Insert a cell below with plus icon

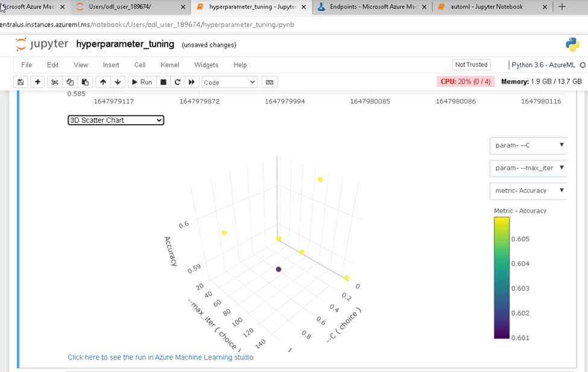point(37,82)
